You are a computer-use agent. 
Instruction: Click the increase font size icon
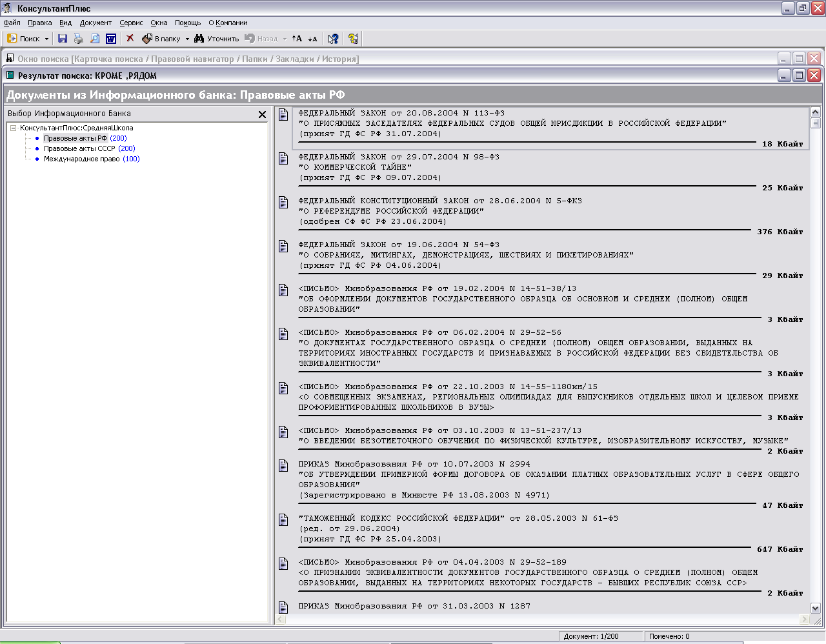[x=297, y=39]
